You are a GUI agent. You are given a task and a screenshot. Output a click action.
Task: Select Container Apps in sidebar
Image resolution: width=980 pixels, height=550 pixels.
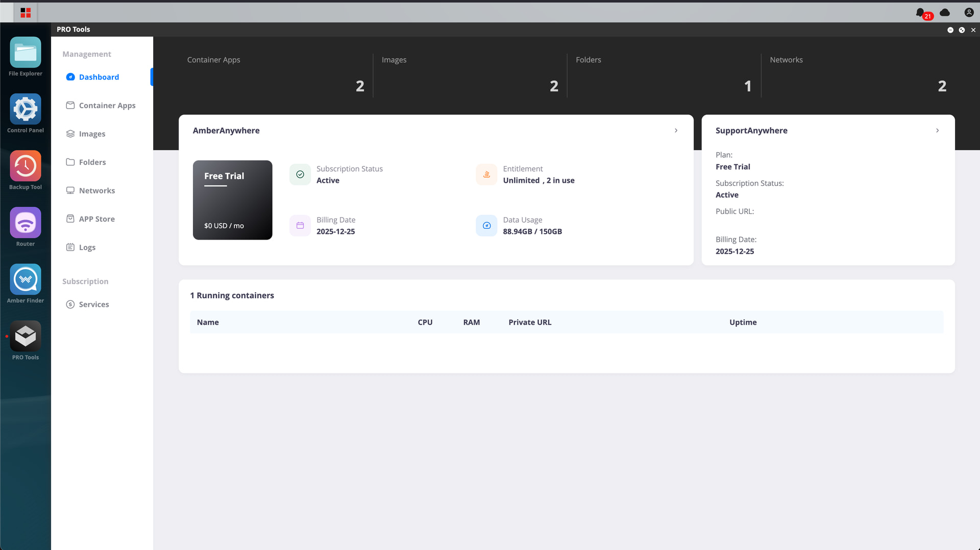[101, 105]
